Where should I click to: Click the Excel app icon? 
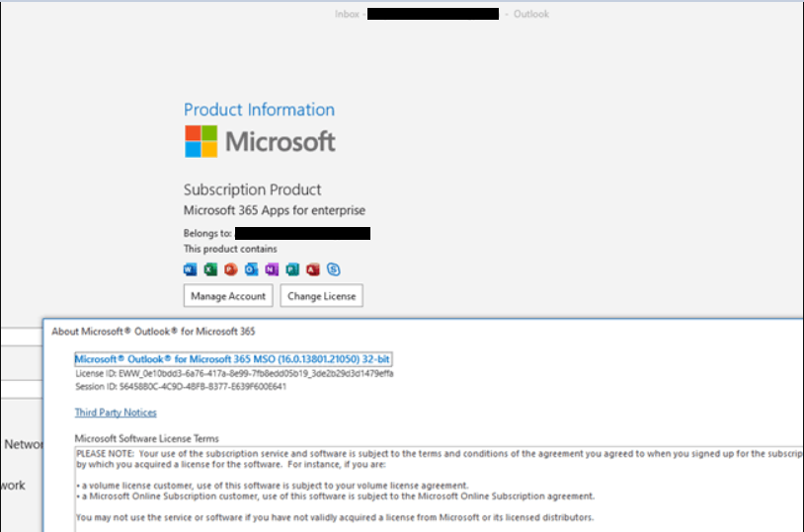[x=210, y=269]
